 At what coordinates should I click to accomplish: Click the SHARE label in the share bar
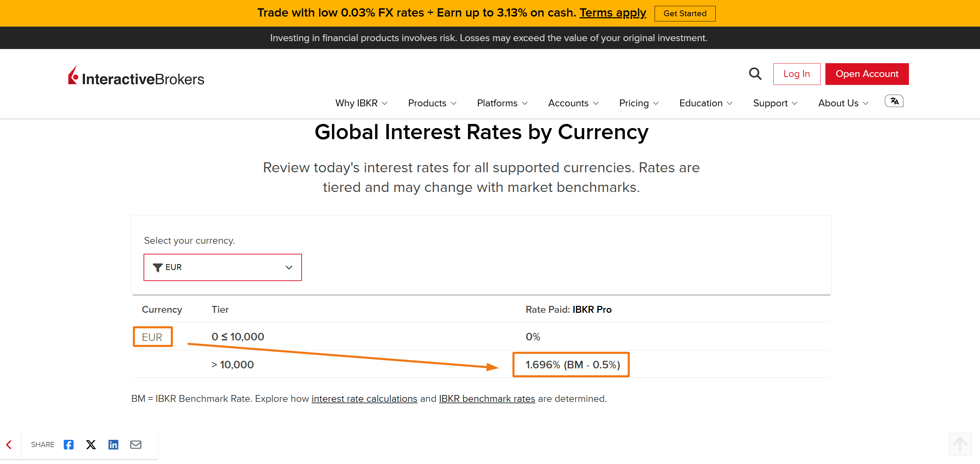[42, 445]
